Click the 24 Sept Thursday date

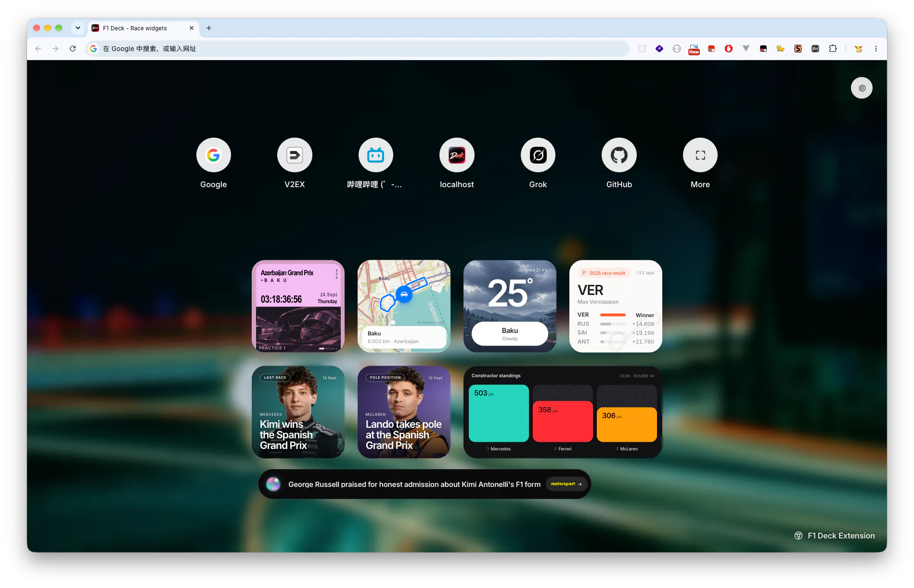(x=327, y=298)
